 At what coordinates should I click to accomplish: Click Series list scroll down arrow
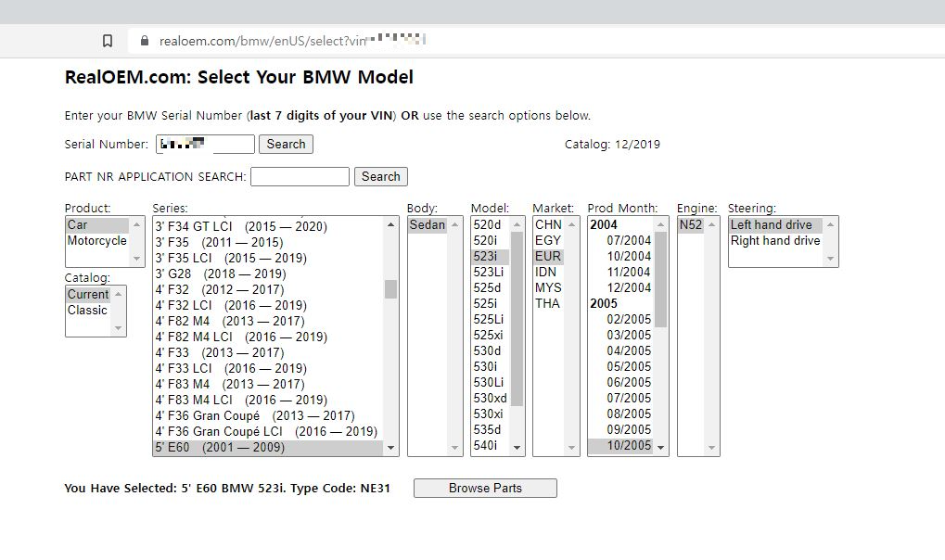point(390,448)
